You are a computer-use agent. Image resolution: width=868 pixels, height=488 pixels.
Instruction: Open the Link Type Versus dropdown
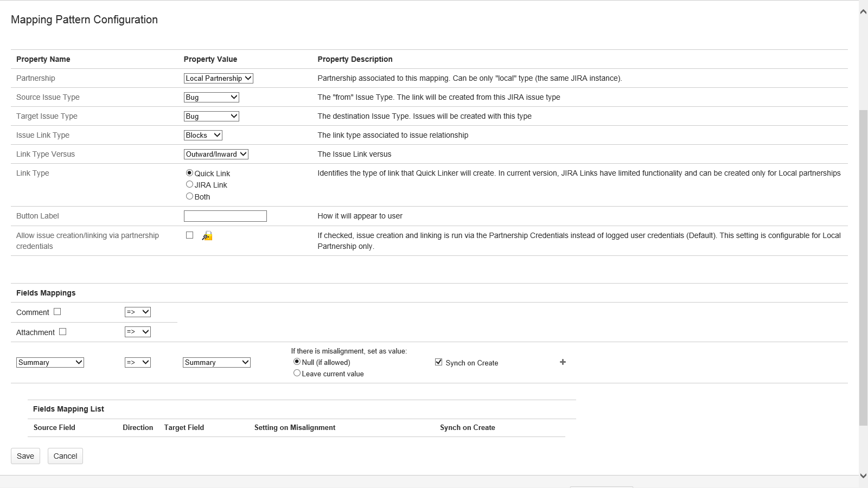pos(216,154)
